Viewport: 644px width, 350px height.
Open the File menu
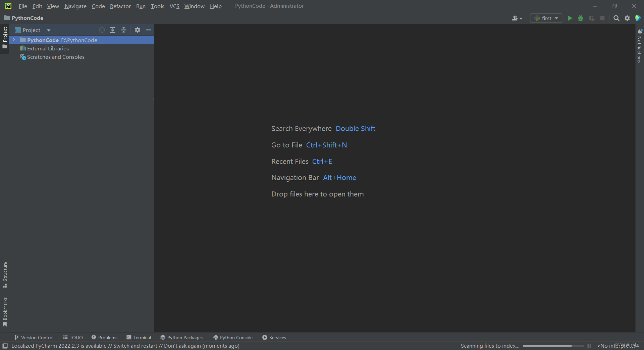tap(23, 6)
